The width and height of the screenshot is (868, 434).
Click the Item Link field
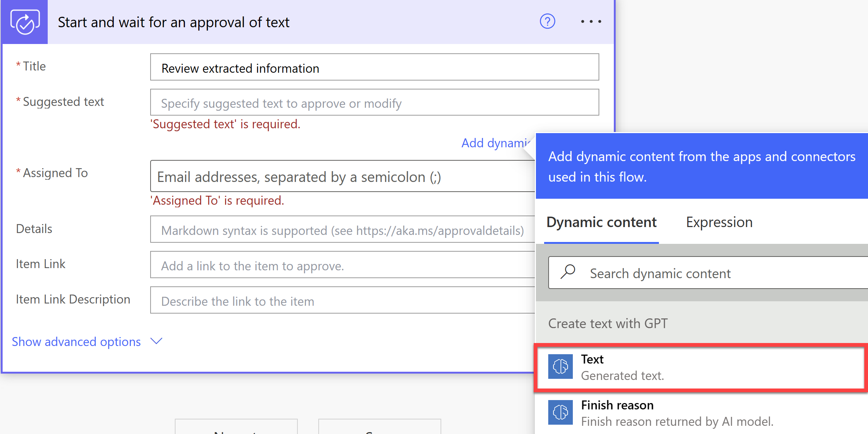[343, 265]
